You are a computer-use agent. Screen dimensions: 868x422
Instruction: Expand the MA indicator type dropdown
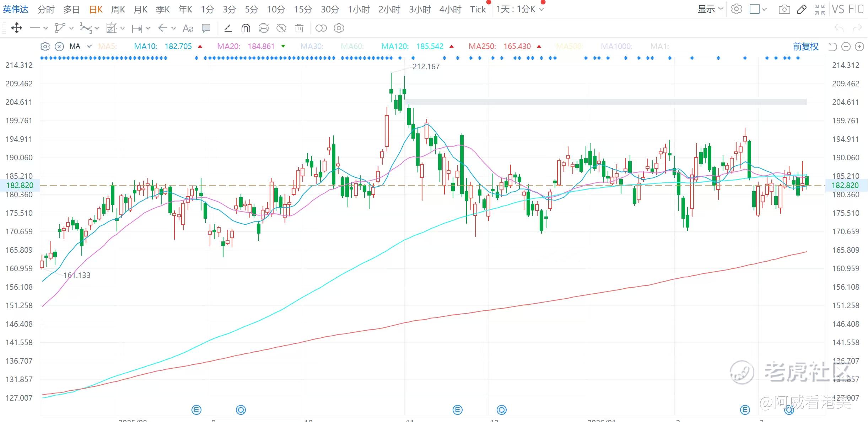coord(89,47)
